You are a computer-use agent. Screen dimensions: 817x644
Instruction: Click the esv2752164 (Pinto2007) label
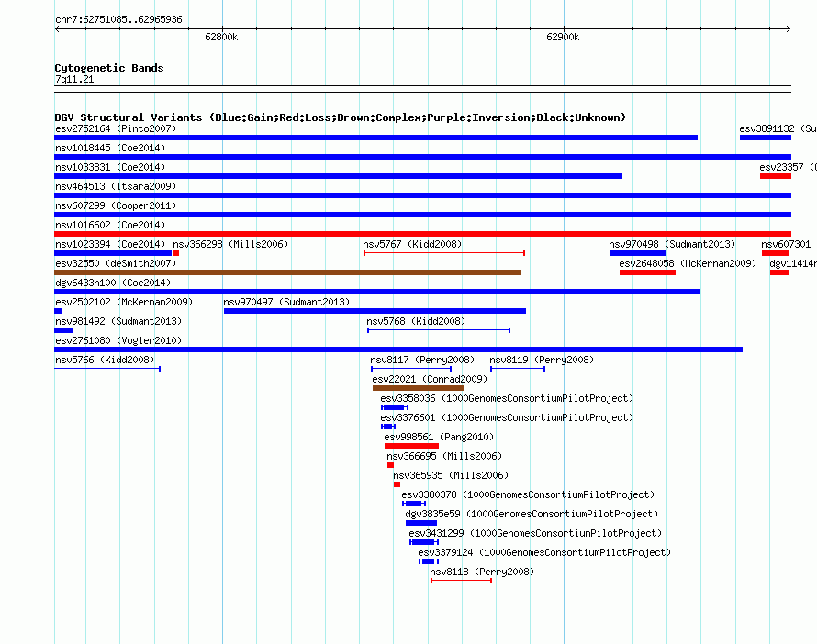pos(116,128)
